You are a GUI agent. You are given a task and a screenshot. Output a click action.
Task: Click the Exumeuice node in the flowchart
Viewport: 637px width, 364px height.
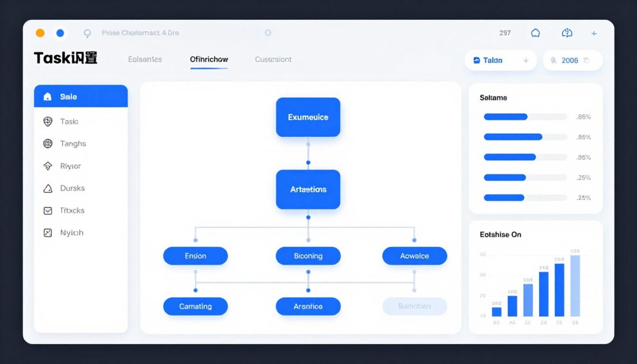coord(308,116)
